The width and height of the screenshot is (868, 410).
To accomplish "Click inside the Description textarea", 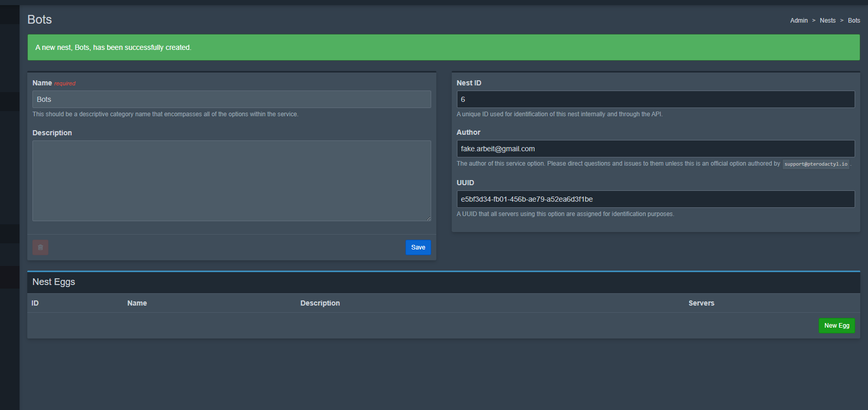I will click(232, 181).
